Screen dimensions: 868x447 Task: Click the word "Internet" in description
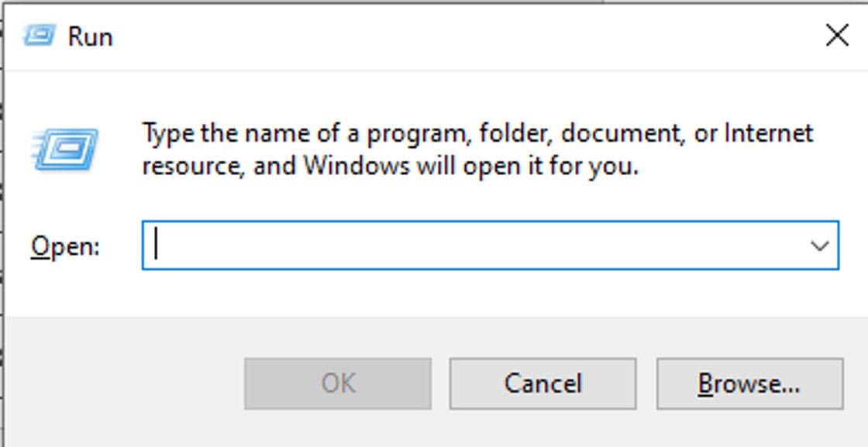pos(768,133)
